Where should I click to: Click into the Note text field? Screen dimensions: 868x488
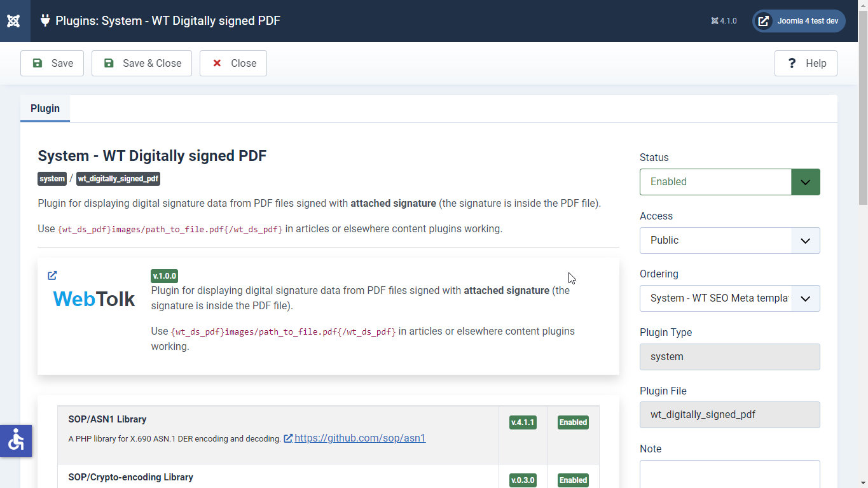[729, 474]
